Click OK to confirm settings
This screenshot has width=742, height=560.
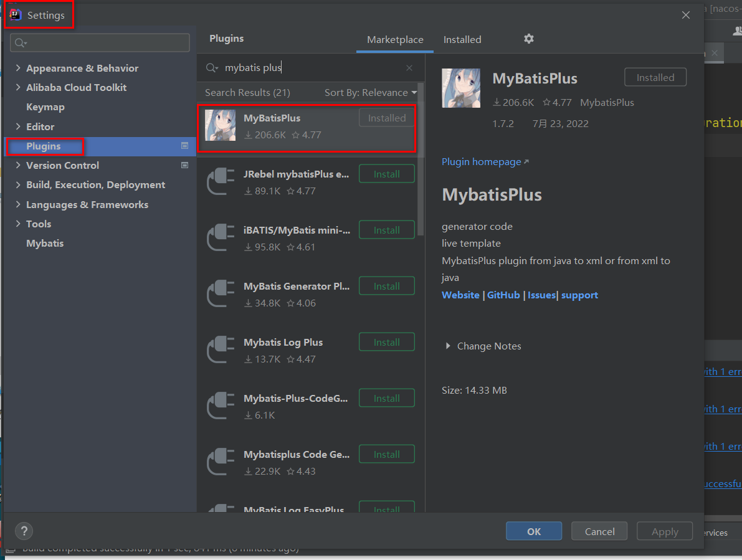point(534,531)
